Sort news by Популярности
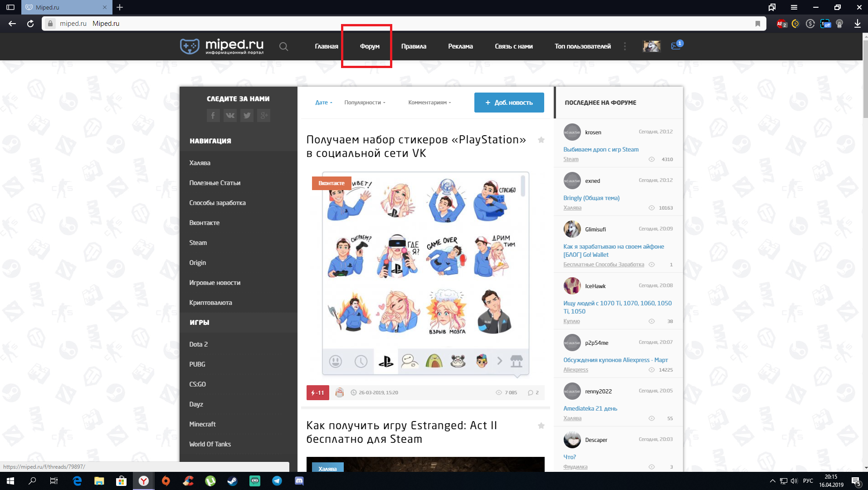Image resolution: width=868 pixels, height=490 pixels. coord(365,103)
